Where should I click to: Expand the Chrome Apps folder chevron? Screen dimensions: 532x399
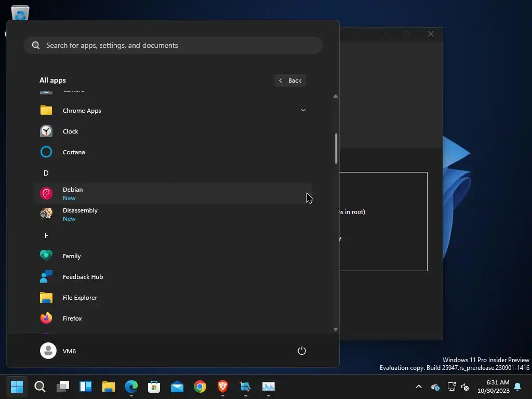(303, 110)
